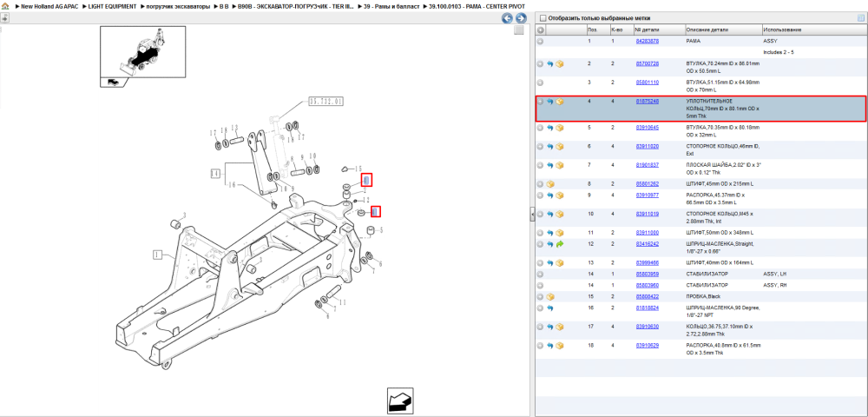This screenshot has height=417, width=868.
Task: Click the large return arrow below the diagram
Action: [x=401, y=400]
